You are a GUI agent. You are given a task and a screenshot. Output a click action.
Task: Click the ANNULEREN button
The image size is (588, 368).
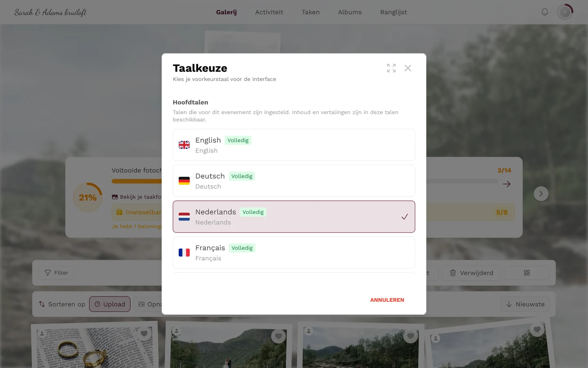click(x=387, y=300)
